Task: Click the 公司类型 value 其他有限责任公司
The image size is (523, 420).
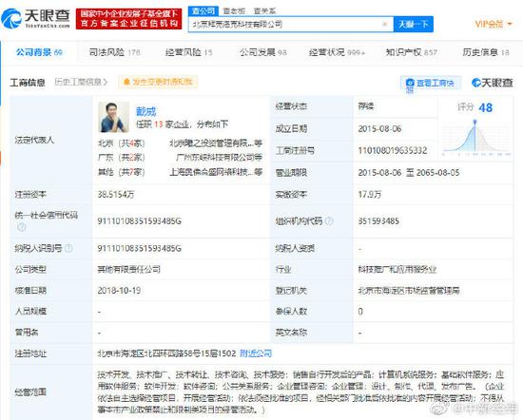Action: [128, 269]
